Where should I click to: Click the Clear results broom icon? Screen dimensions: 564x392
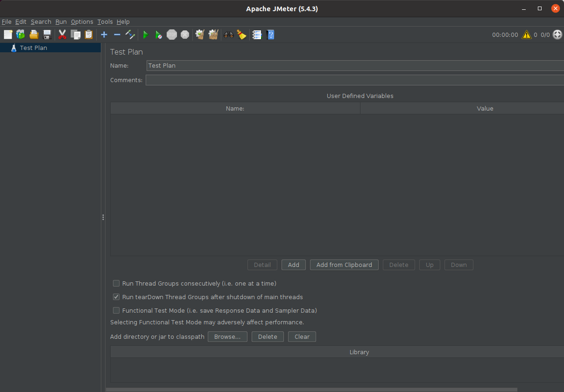200,35
